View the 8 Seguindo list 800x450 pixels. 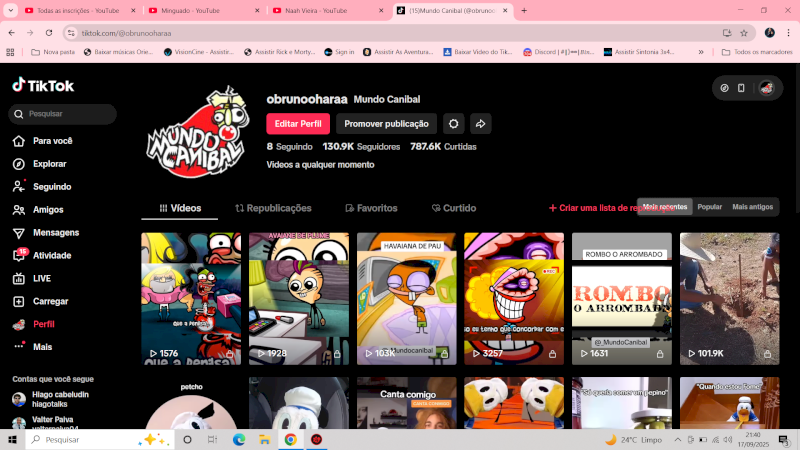coord(289,146)
